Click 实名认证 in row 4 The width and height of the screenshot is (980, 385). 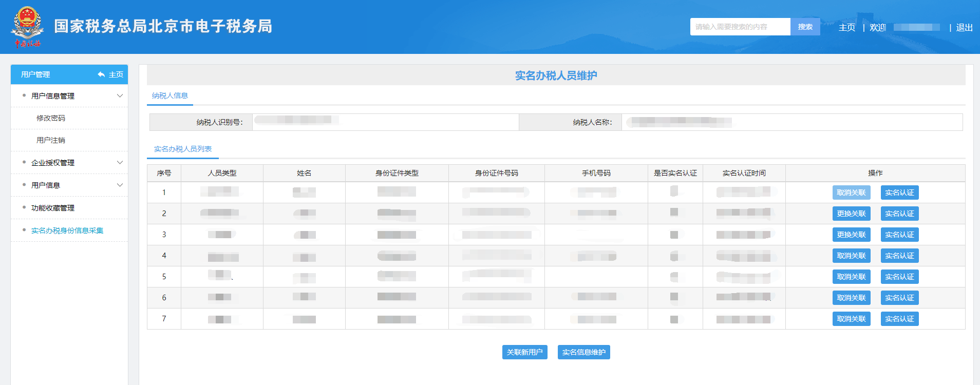(x=900, y=256)
